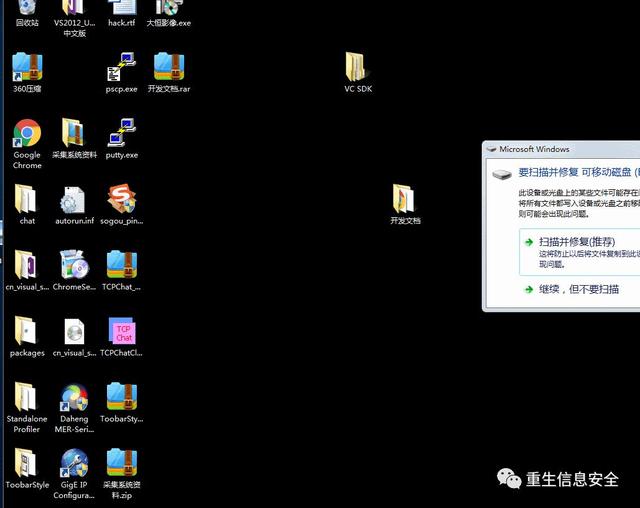Open the VC SDK folder
Screen dimensions: 640x508
pos(358,73)
